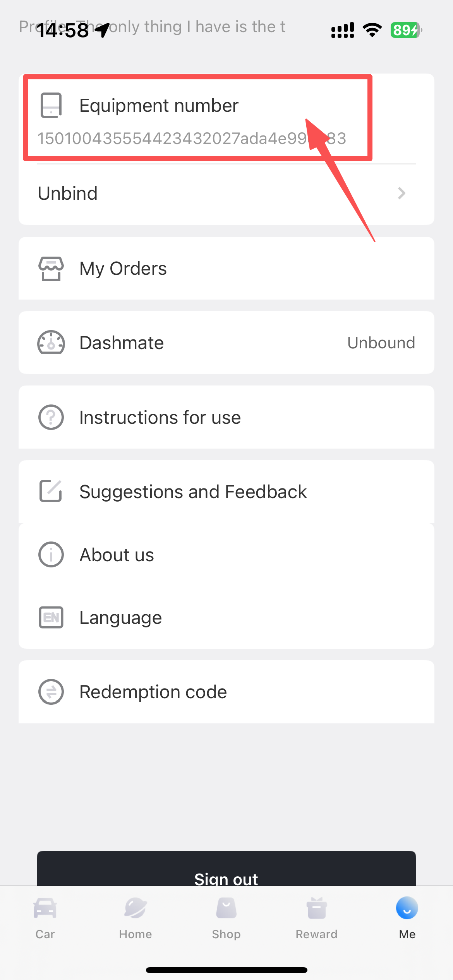Image resolution: width=453 pixels, height=980 pixels.
Task: Tap the Suggestions and Feedback pencil icon
Action: point(51,491)
